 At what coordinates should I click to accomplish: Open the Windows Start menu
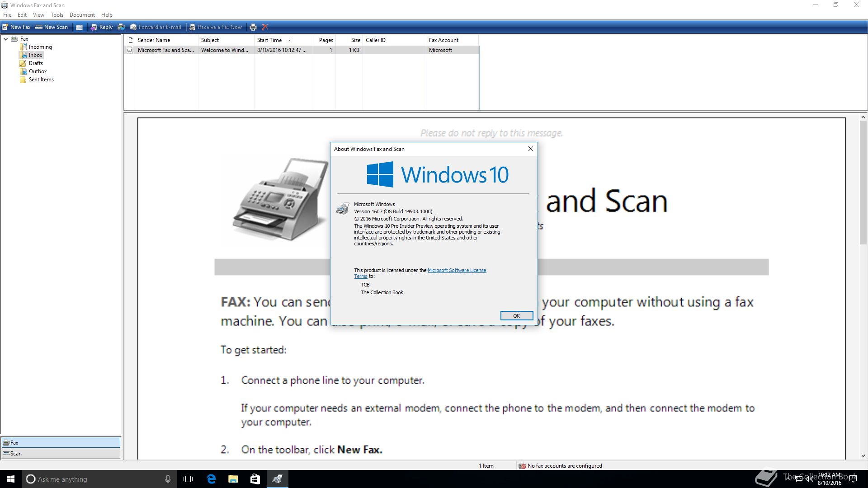(x=11, y=479)
